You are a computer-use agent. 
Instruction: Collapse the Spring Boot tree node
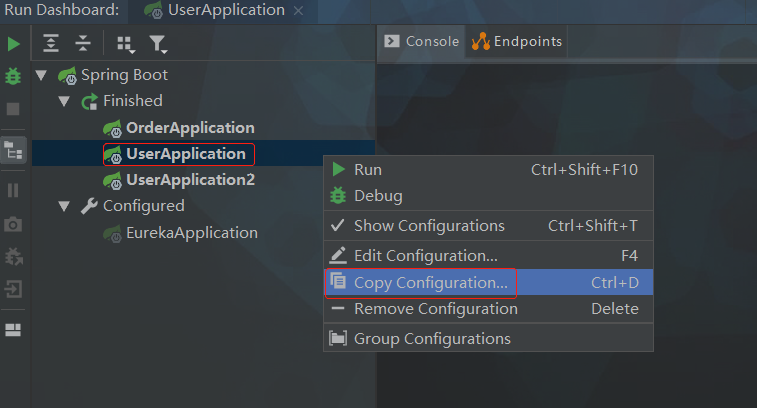click(41, 75)
